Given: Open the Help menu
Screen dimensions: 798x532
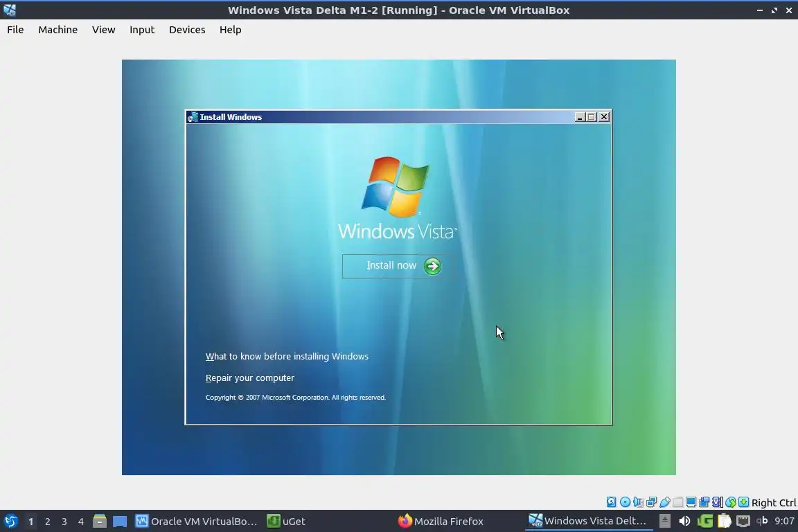Looking at the screenshot, I should [x=230, y=30].
